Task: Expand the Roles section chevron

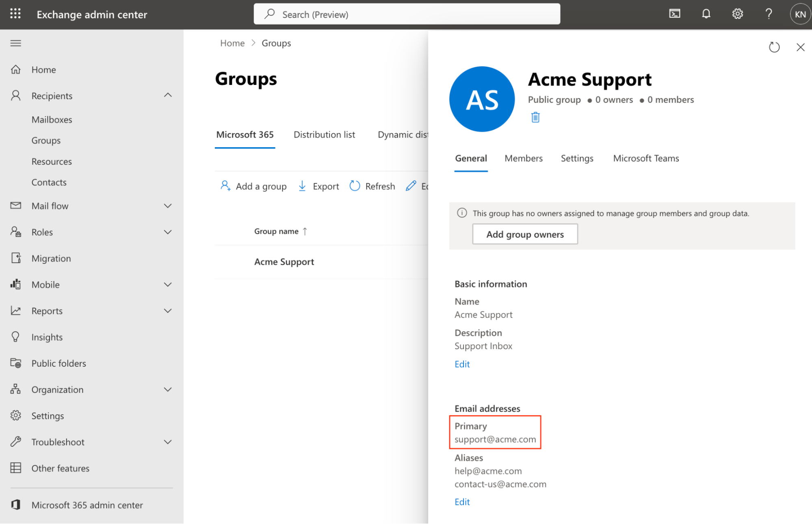Action: pyautogui.click(x=168, y=232)
